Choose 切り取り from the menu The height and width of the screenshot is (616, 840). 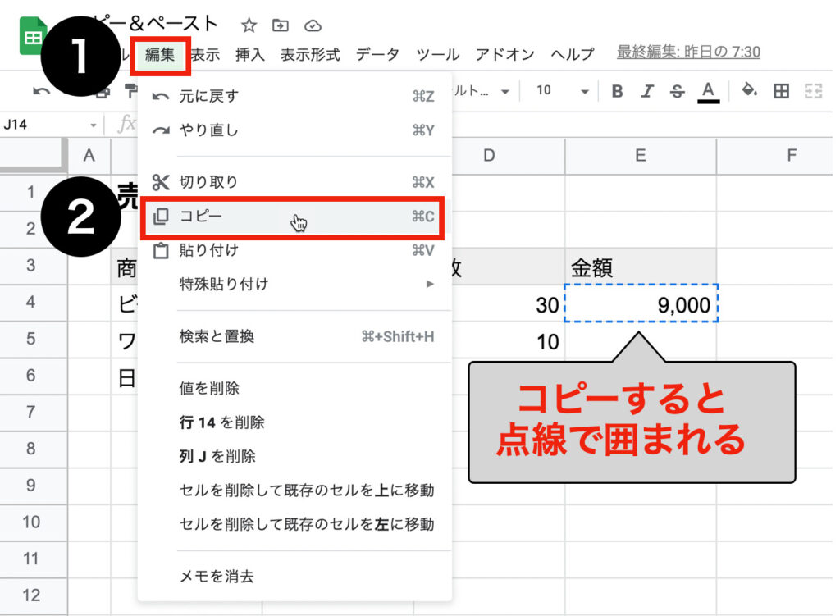point(294,182)
